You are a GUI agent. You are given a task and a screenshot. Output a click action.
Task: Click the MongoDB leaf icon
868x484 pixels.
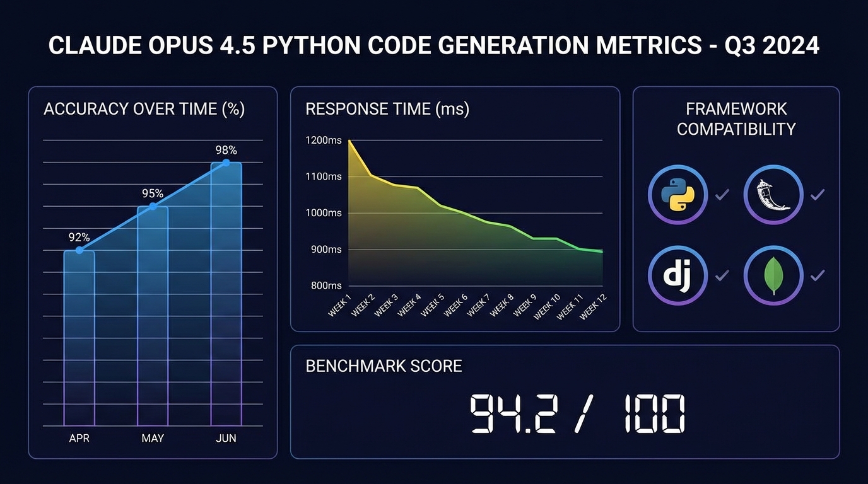click(x=773, y=275)
